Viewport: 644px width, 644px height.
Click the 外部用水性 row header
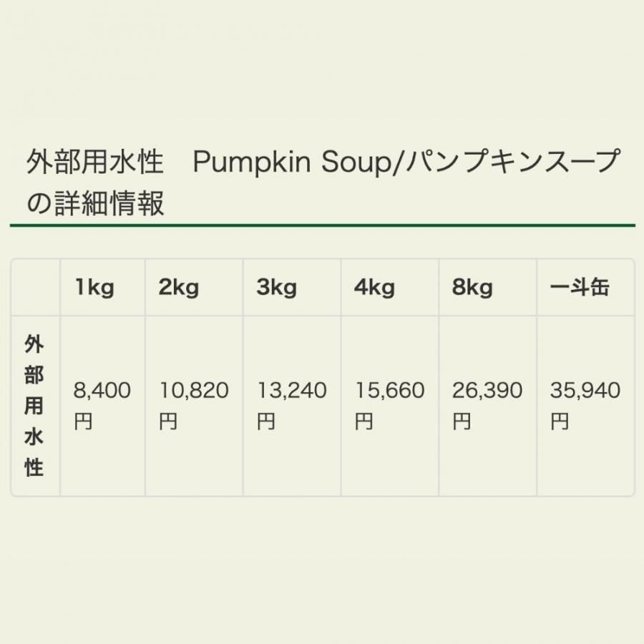pyautogui.click(x=35, y=406)
